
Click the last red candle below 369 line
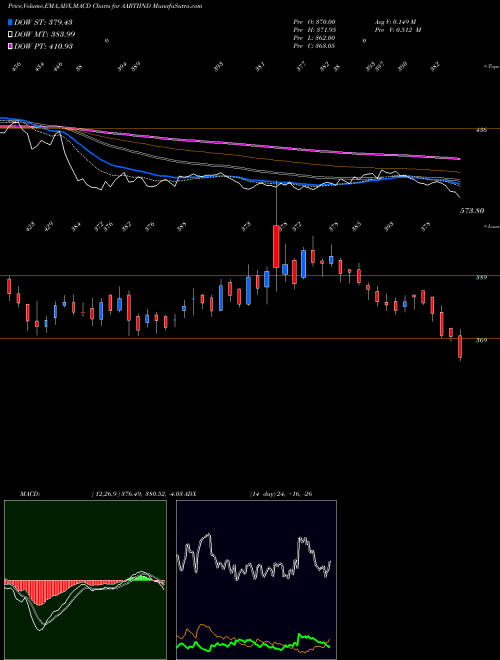pos(460,346)
